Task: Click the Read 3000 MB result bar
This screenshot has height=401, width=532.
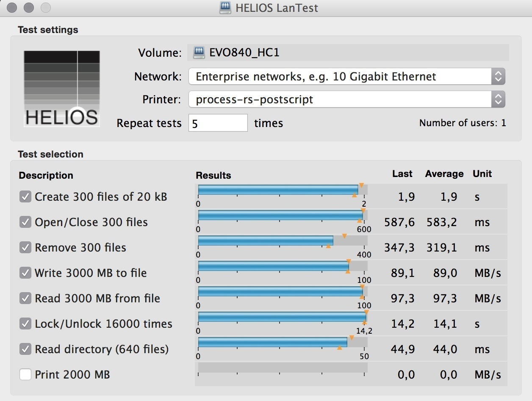Action: point(283,291)
